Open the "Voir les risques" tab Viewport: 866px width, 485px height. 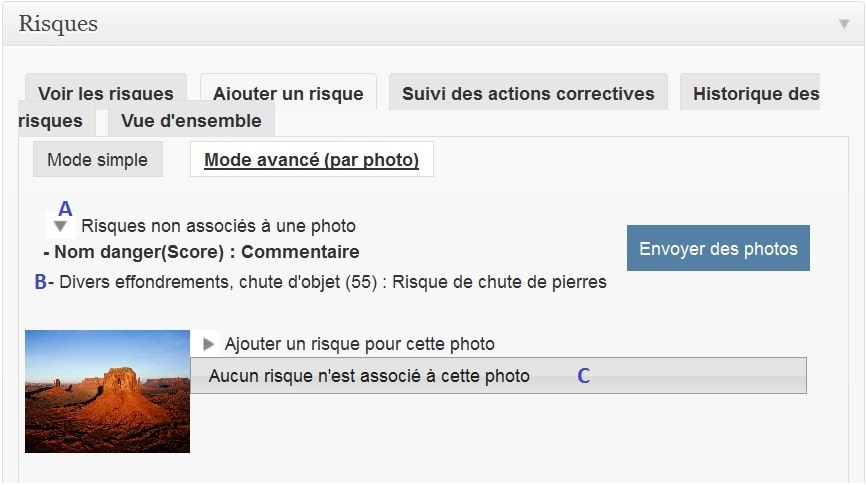pos(106,93)
